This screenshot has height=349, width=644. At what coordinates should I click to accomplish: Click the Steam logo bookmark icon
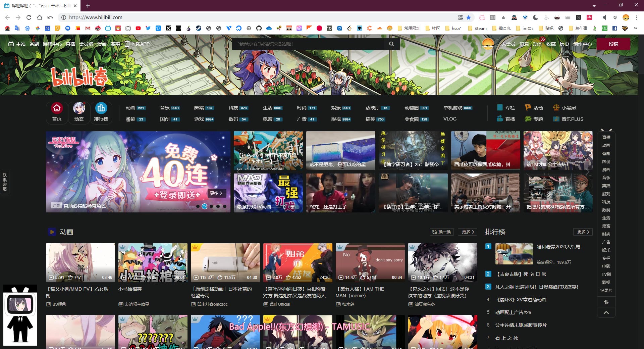[199, 28]
